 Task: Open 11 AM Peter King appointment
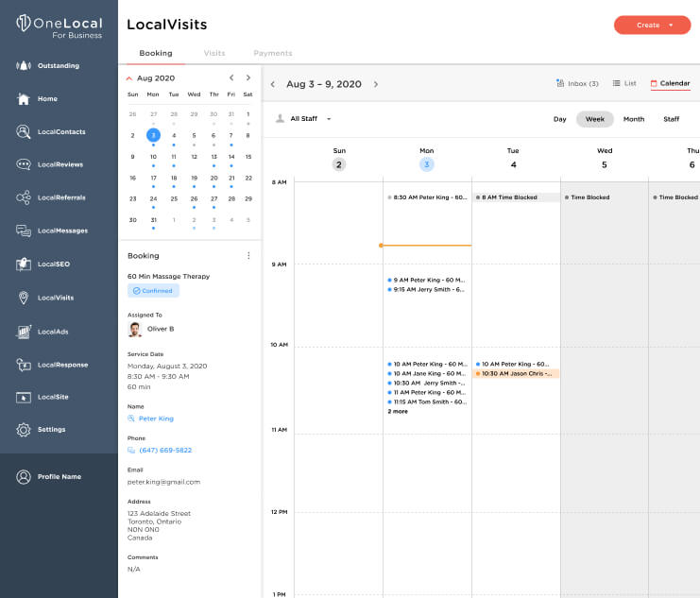coord(428,393)
